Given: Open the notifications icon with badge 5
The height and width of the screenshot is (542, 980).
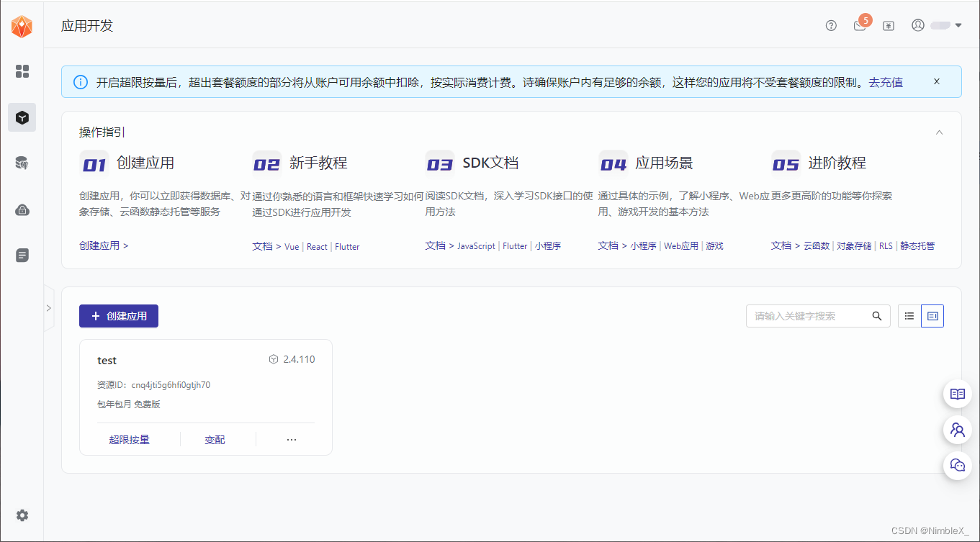Looking at the screenshot, I should pyautogui.click(x=860, y=25).
